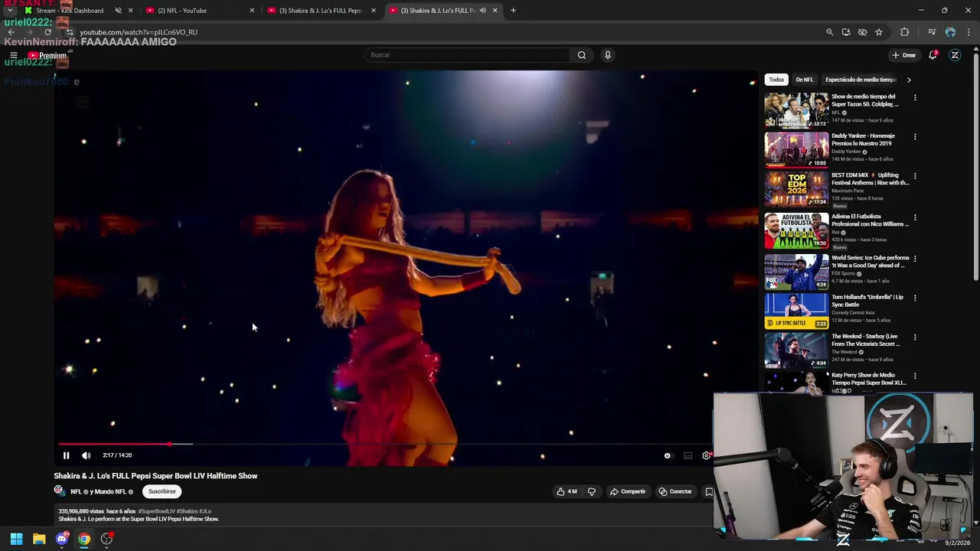Viewport: 980px width, 551px height.
Task: Pause the video playback
Action: pos(66,455)
